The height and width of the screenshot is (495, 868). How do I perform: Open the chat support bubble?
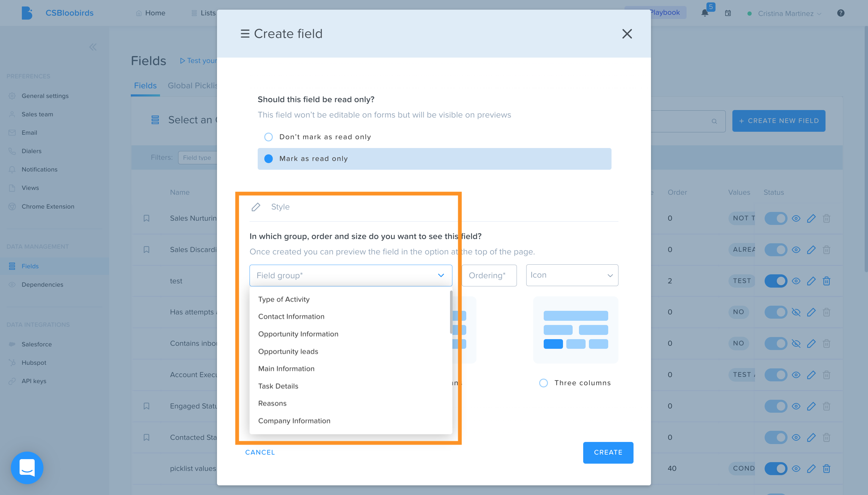pyautogui.click(x=27, y=468)
